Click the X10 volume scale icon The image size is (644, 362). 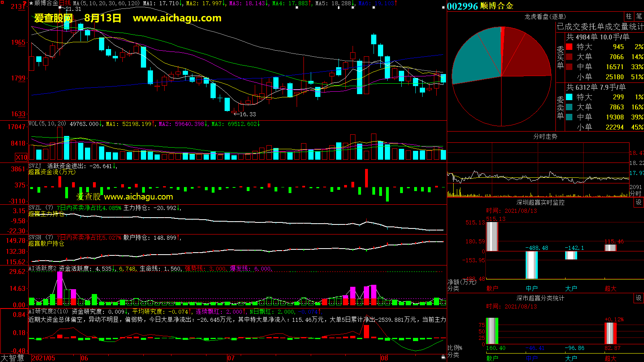(21, 157)
